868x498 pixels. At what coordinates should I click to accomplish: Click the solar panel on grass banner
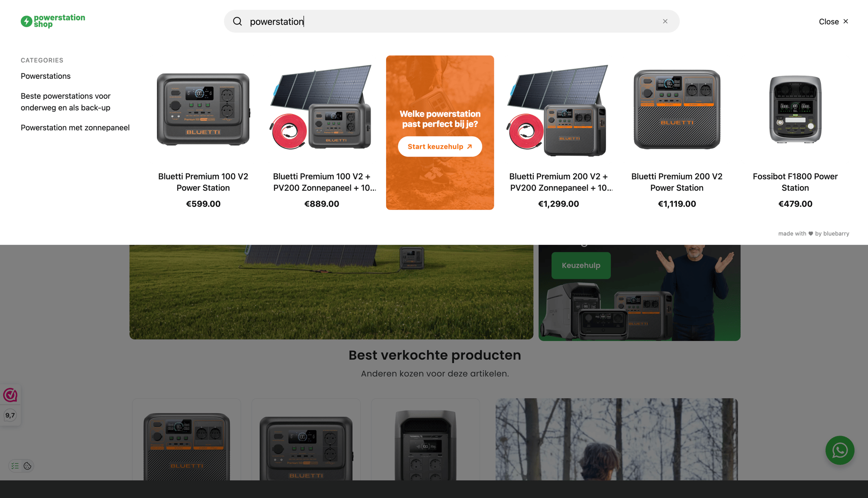tap(331, 292)
